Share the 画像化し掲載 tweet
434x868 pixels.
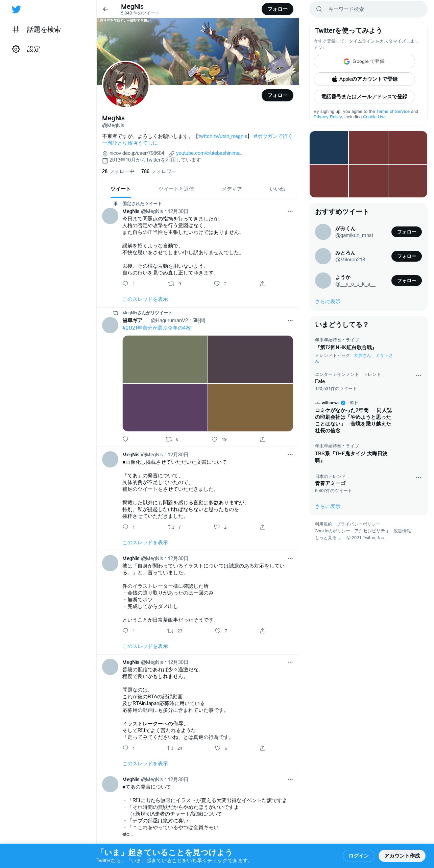pyautogui.click(x=263, y=527)
